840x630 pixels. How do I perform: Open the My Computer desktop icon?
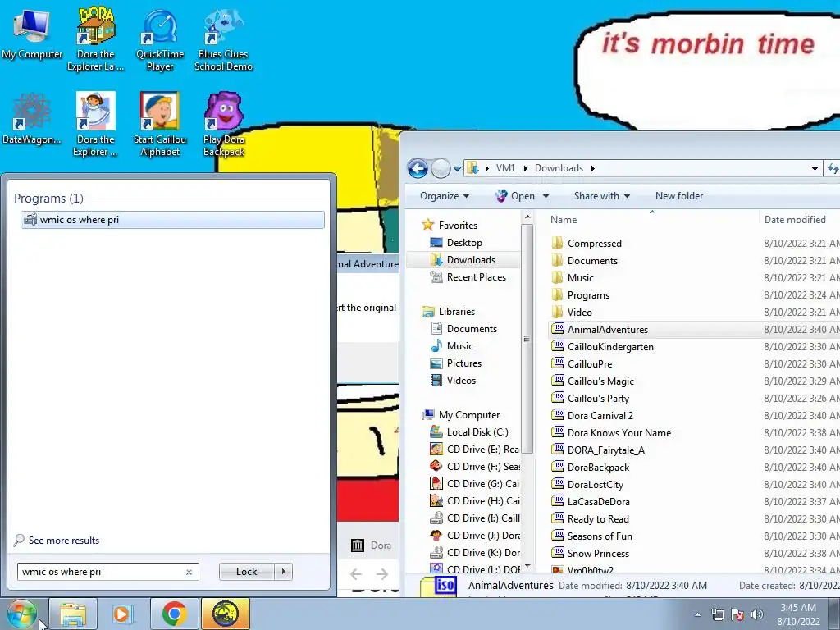pyautogui.click(x=32, y=34)
